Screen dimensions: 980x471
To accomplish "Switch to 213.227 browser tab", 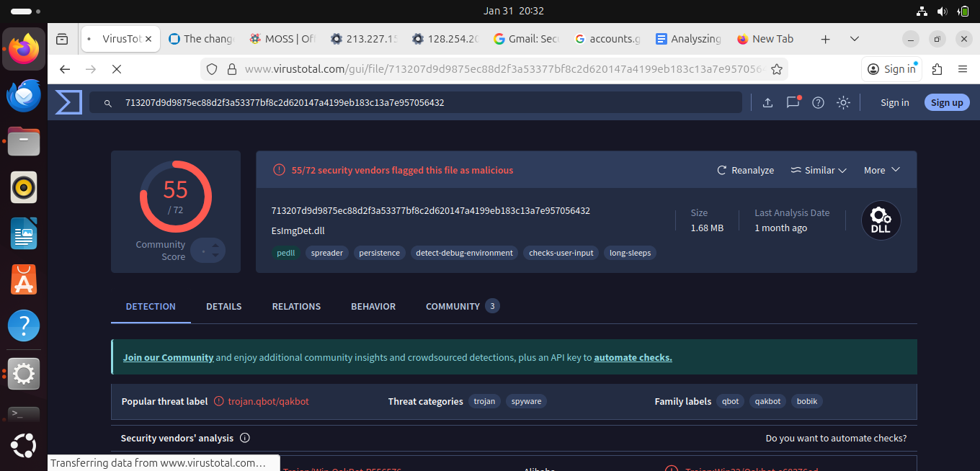I will pos(363,39).
